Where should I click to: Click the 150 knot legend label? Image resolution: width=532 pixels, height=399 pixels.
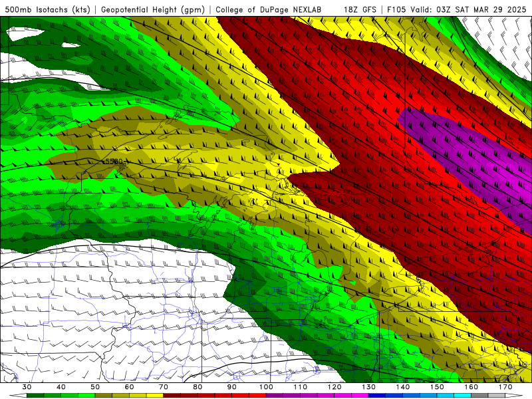click(437, 387)
